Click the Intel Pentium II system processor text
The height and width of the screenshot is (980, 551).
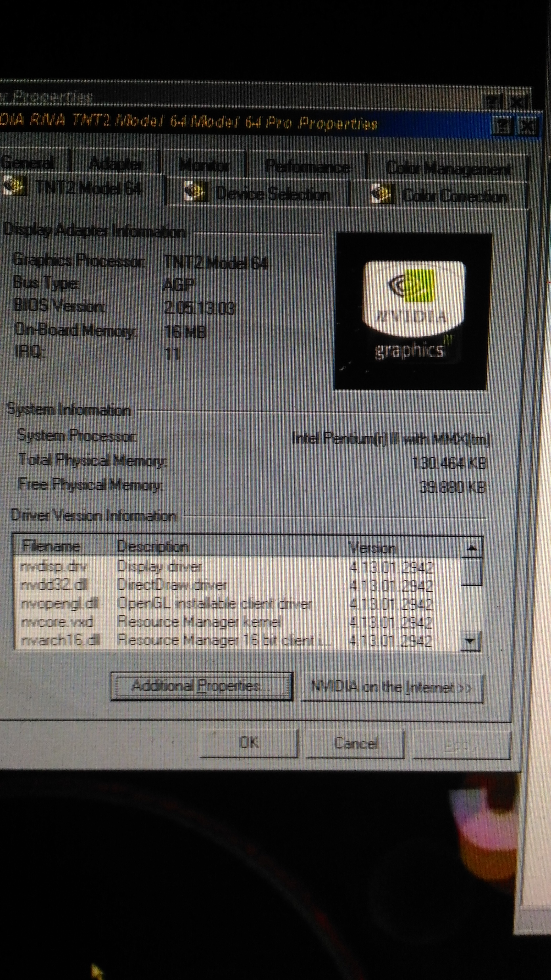tap(391, 439)
